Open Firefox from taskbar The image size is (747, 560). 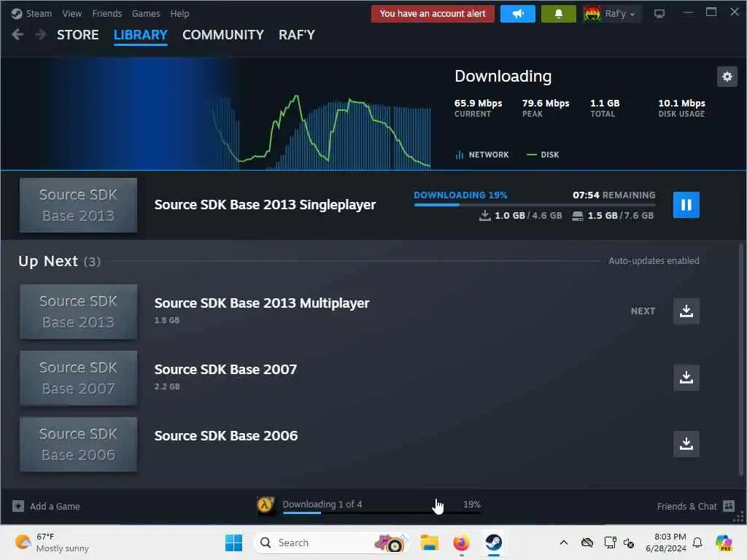coord(461,542)
